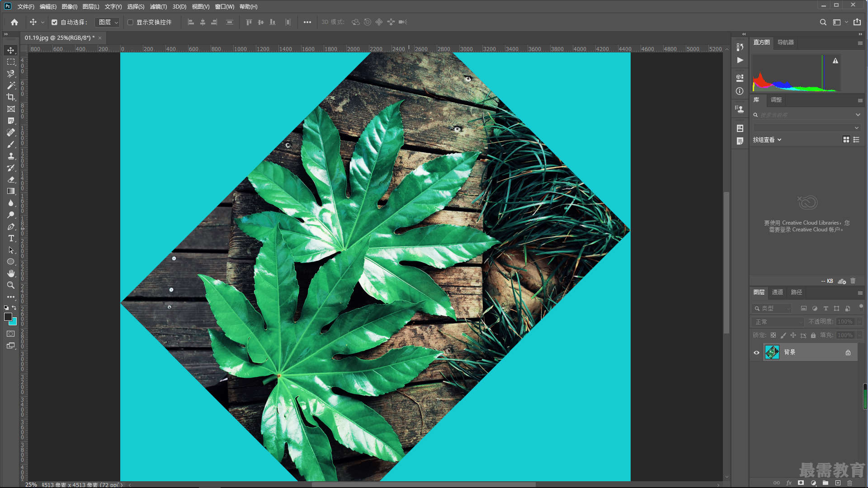Open the Layers panel menu
Image resolution: width=868 pixels, height=488 pixels.
point(860,293)
